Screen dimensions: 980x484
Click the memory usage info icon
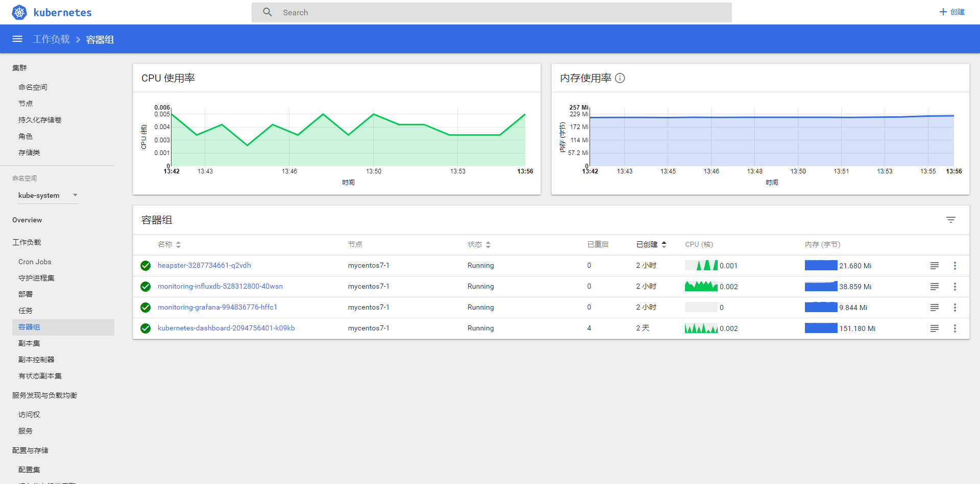[620, 78]
